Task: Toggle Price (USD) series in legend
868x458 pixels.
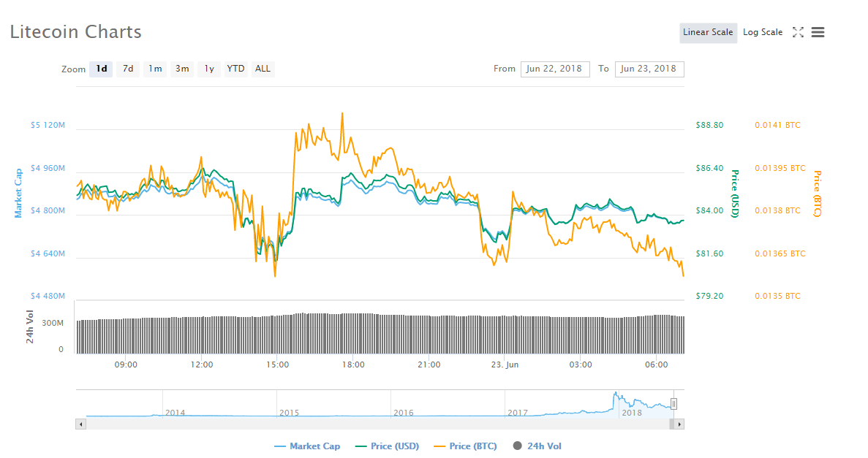Action: point(387,446)
